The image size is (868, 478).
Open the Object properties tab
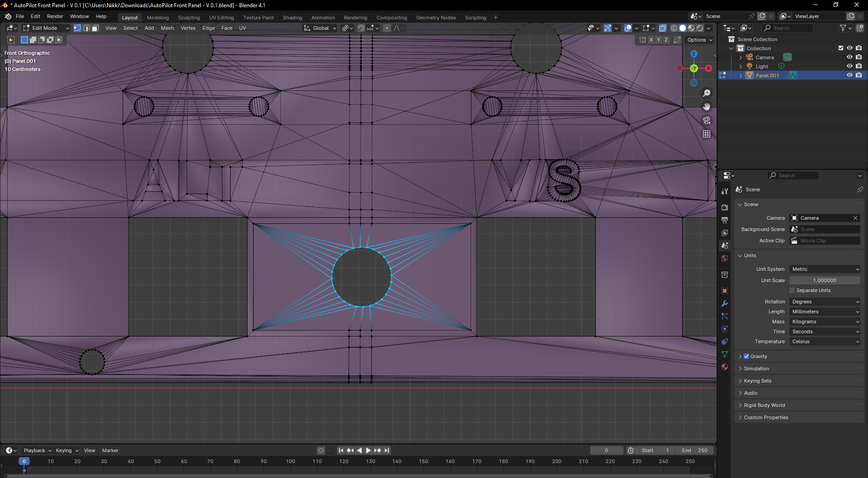pos(725,291)
